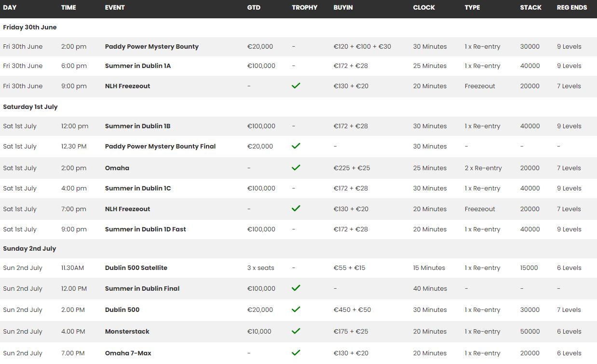Click the Dublin 500 trophy checkmark
The width and height of the screenshot is (597, 364).
tap(296, 309)
